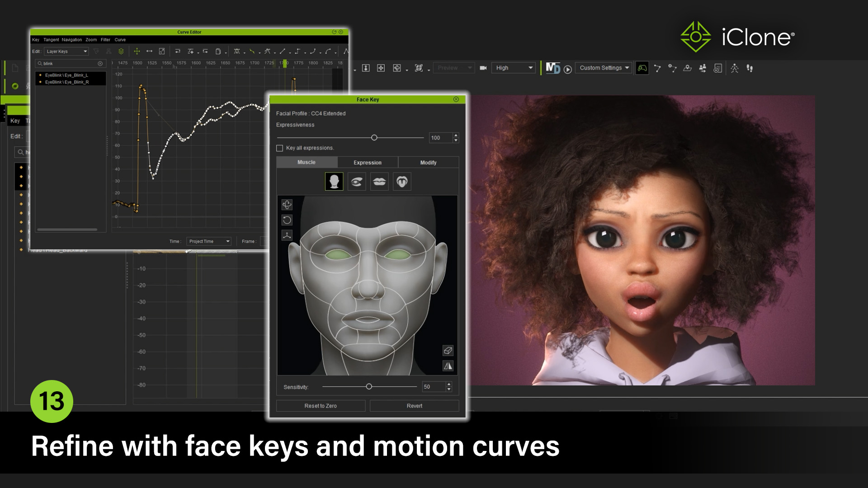Toggle the layer stack icon in Curve Editor
Screen dimensions: 868x488
120,51
